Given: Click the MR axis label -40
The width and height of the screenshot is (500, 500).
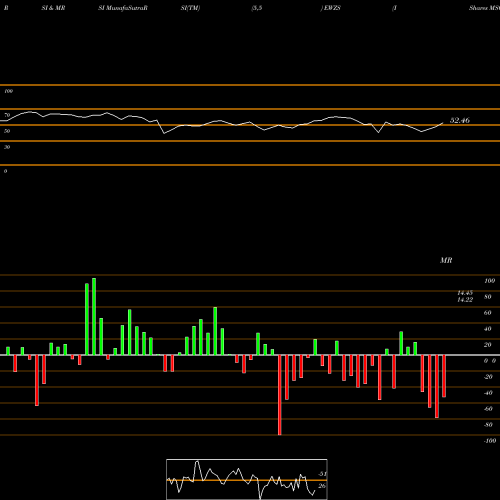Looking at the screenshot, I should coord(488,393).
